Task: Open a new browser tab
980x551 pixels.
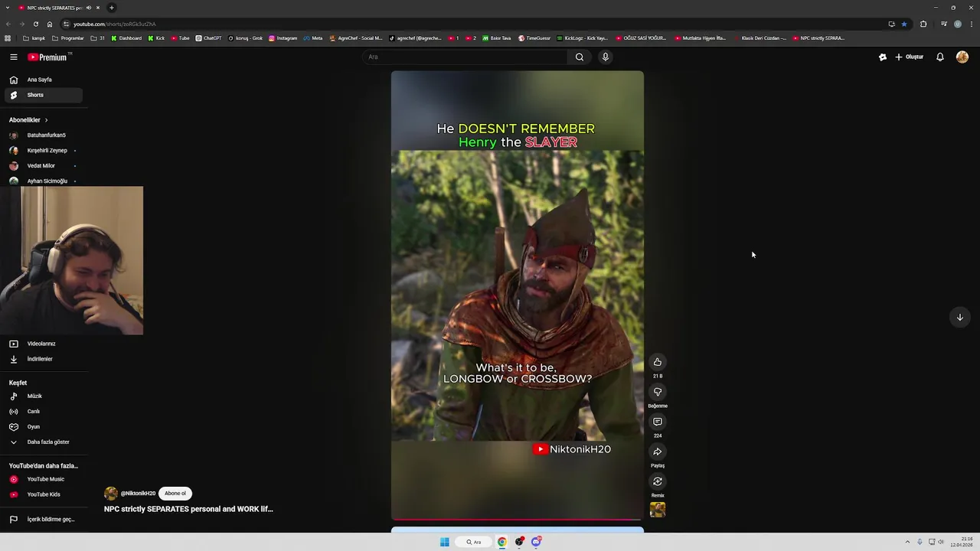Action: (x=112, y=8)
